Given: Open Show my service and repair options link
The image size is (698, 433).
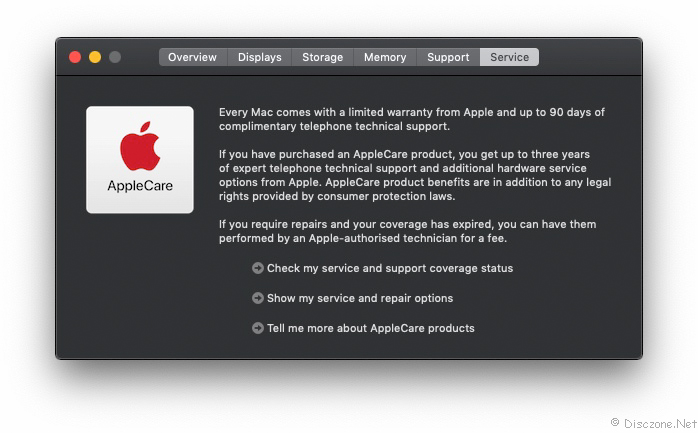Looking at the screenshot, I should click(x=360, y=298).
